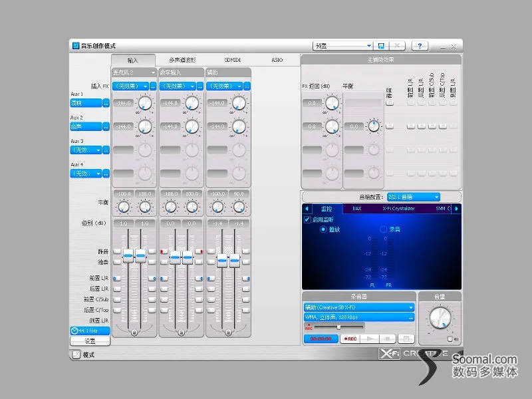Screen dimensions: 532x399
Task: Click left balance knob on 麦克风 2 strip
Action: click(x=124, y=207)
